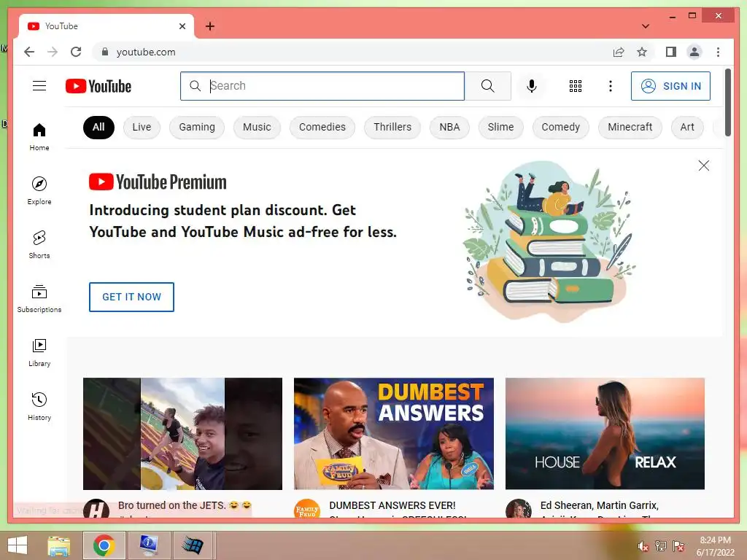Open YouTube settings three-dot menu
Screen dimensions: 747x560
[x=611, y=86]
